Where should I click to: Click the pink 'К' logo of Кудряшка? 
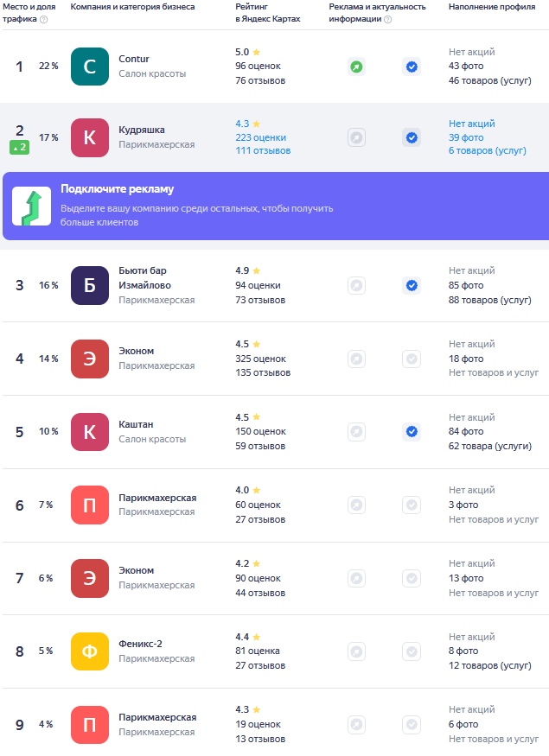90,138
